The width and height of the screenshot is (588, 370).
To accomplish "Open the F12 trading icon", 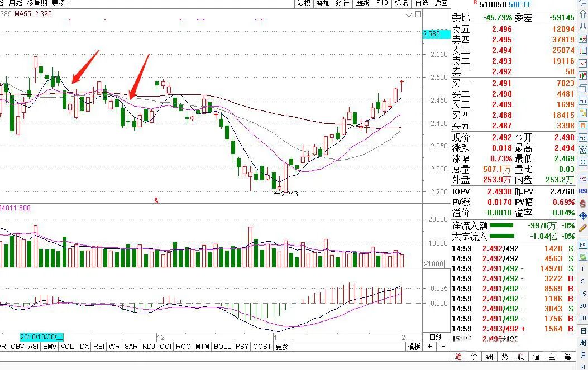I will click(583, 138).
